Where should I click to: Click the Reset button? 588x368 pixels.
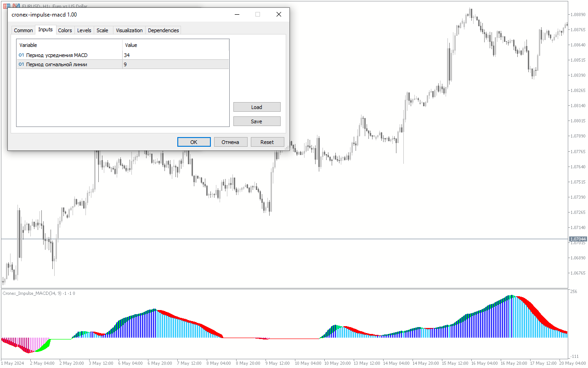(x=267, y=142)
